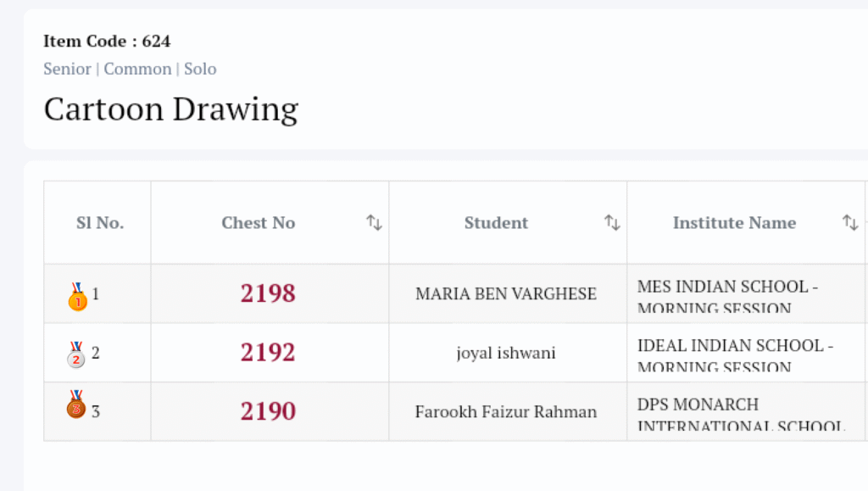
Task: Click the gold first-place medal icon
Action: (x=77, y=296)
